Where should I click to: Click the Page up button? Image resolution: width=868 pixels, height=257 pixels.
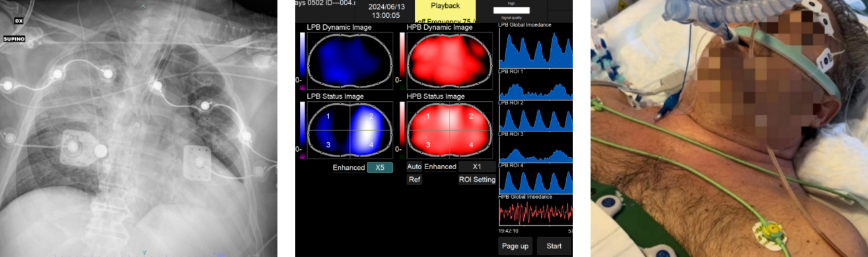(x=515, y=246)
